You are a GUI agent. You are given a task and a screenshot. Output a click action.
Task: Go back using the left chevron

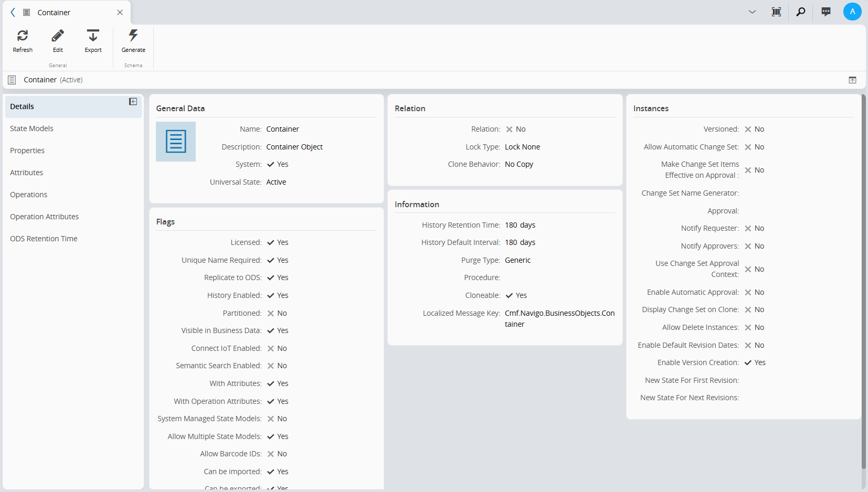click(x=13, y=12)
